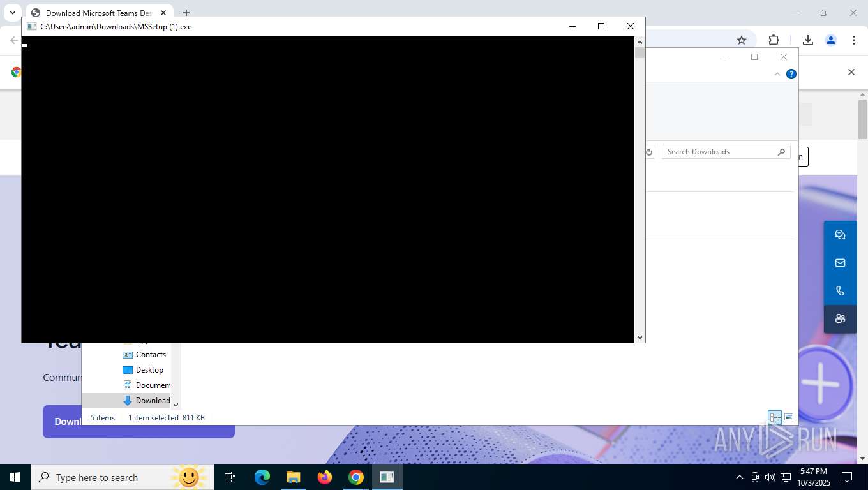Select the MSSetup console taskbar icon
Viewport: 868px width, 490px height.
click(x=387, y=477)
